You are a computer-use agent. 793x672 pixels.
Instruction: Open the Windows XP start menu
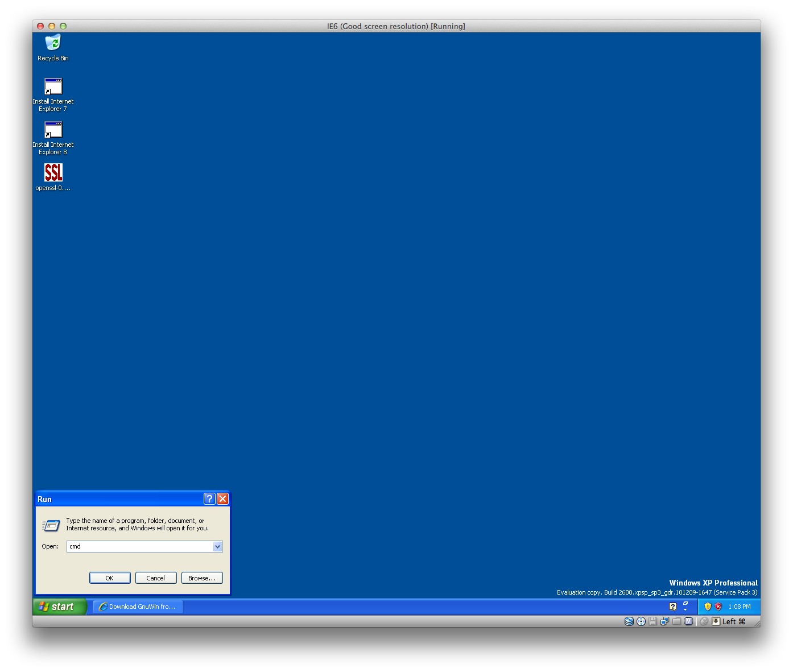[59, 607]
